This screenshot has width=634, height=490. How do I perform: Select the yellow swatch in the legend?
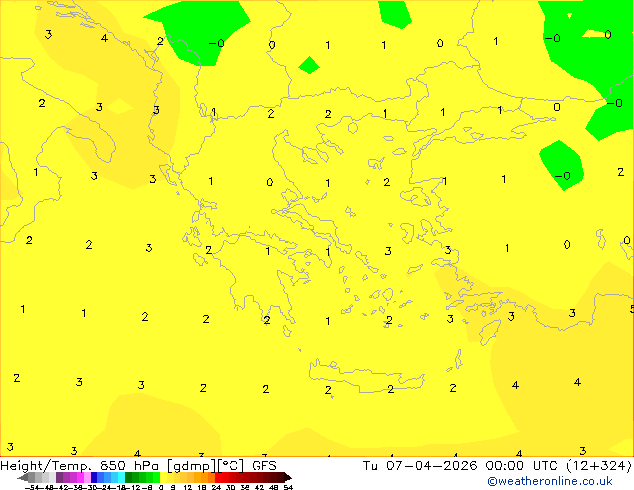pyautogui.click(x=163, y=477)
